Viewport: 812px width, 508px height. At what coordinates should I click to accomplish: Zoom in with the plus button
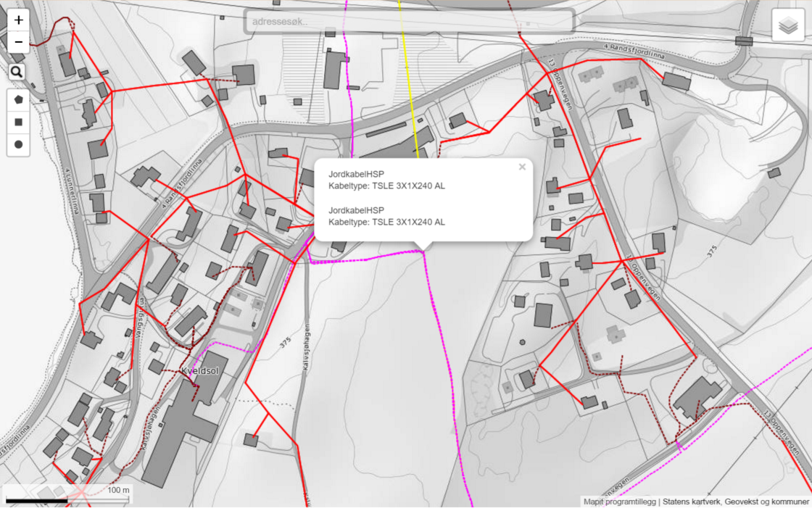pyautogui.click(x=18, y=20)
